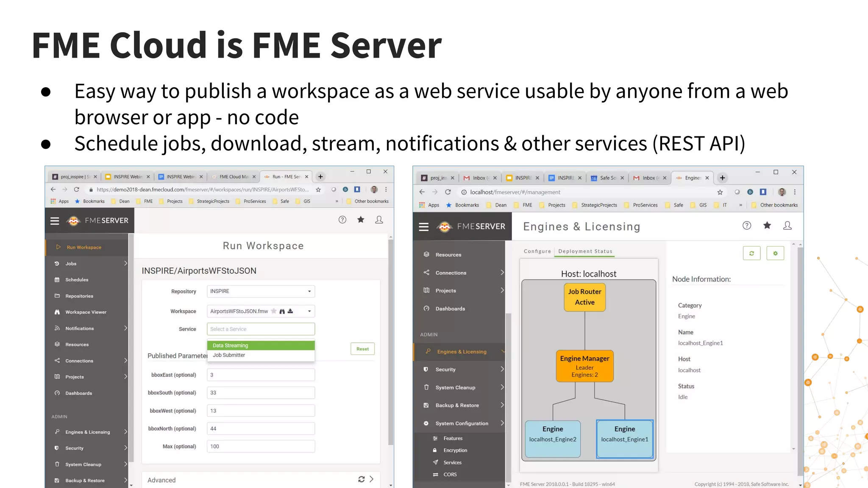Click back arrow in right browser

(x=422, y=192)
